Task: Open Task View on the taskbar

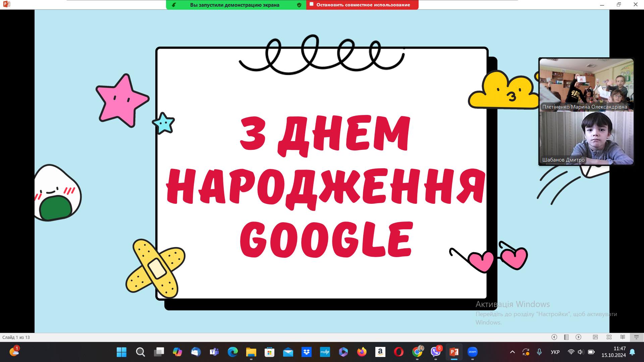Action: 159,352
